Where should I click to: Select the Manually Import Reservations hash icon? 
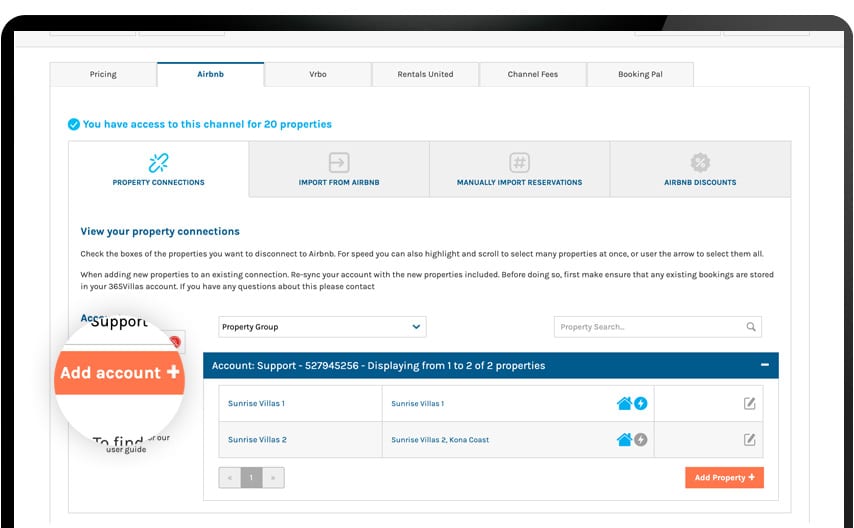pyautogui.click(x=519, y=163)
